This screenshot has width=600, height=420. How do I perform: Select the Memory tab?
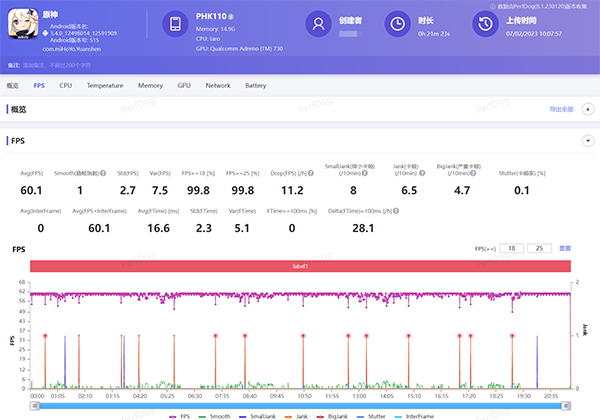(x=150, y=86)
